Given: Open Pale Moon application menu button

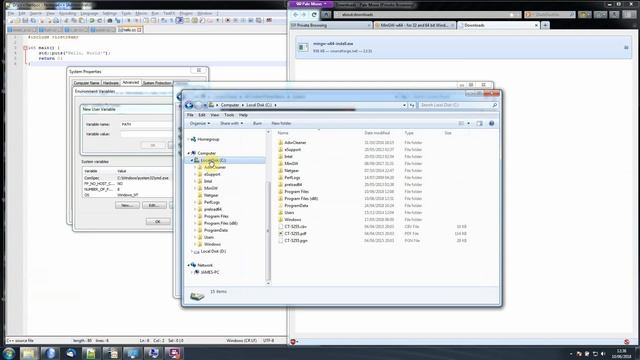Looking at the screenshot, I should [311, 4].
